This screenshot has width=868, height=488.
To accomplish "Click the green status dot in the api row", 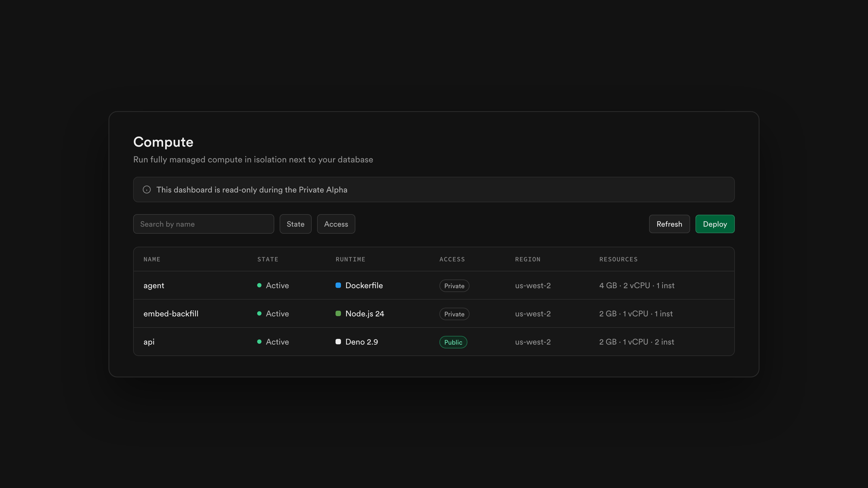I will point(259,342).
